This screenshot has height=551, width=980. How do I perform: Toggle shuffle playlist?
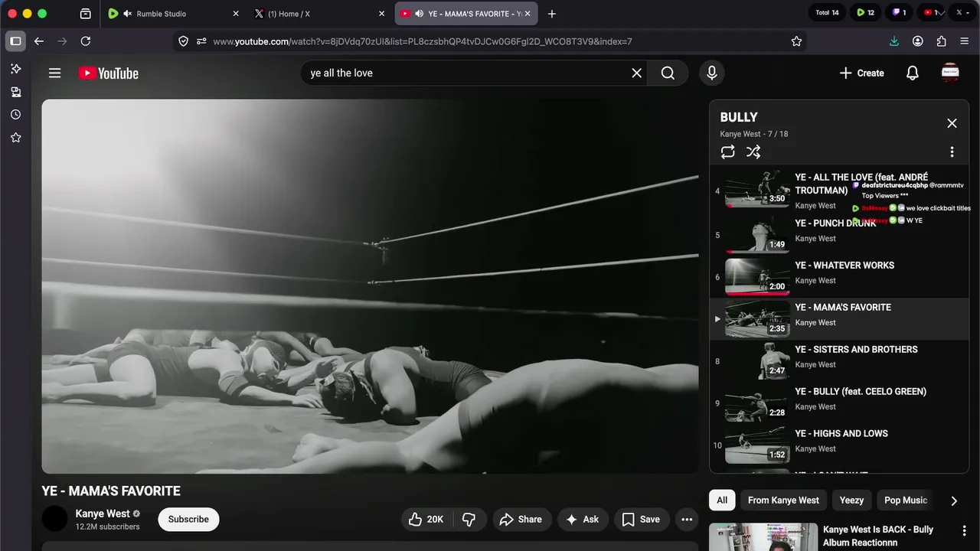tap(753, 152)
